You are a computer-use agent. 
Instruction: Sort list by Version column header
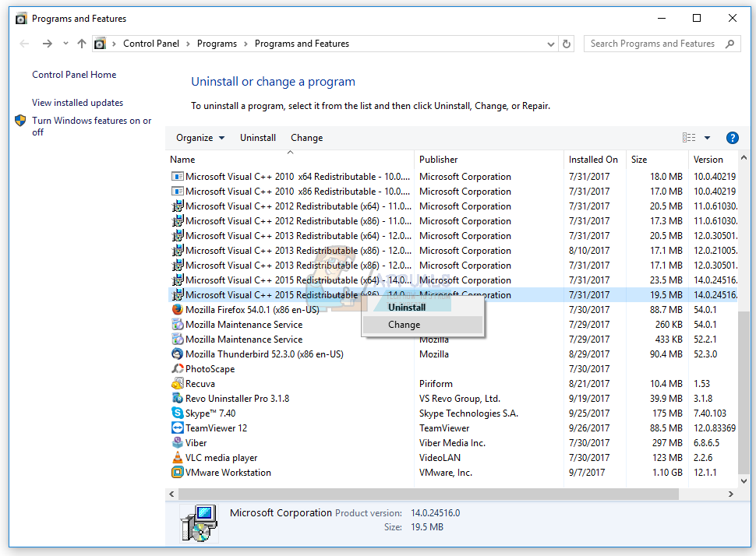click(x=712, y=160)
